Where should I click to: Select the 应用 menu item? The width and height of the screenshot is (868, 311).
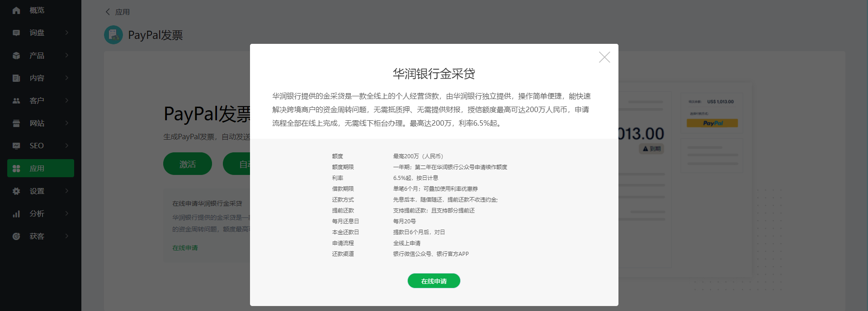coord(41,168)
